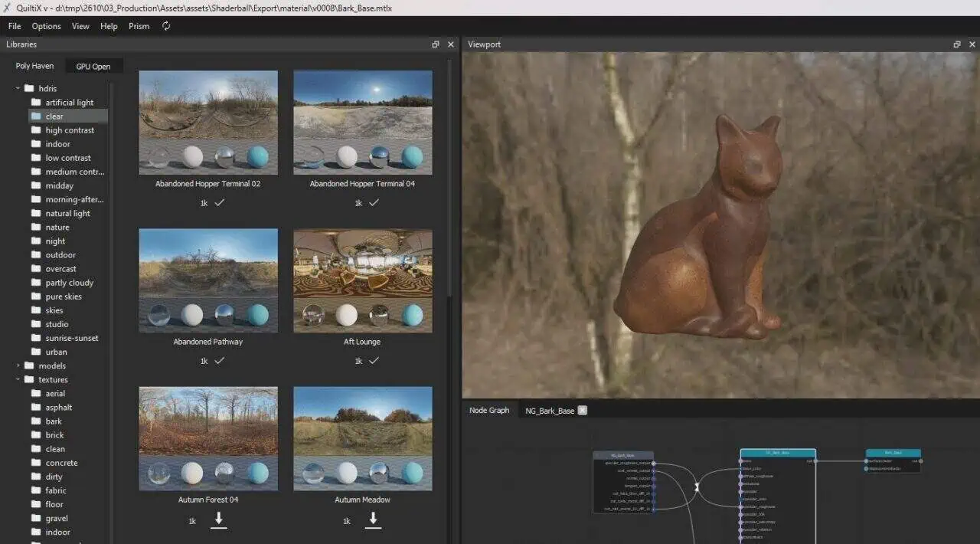980x544 pixels.
Task: Click the Abandoned Pathway thumbnail
Action: [208, 280]
